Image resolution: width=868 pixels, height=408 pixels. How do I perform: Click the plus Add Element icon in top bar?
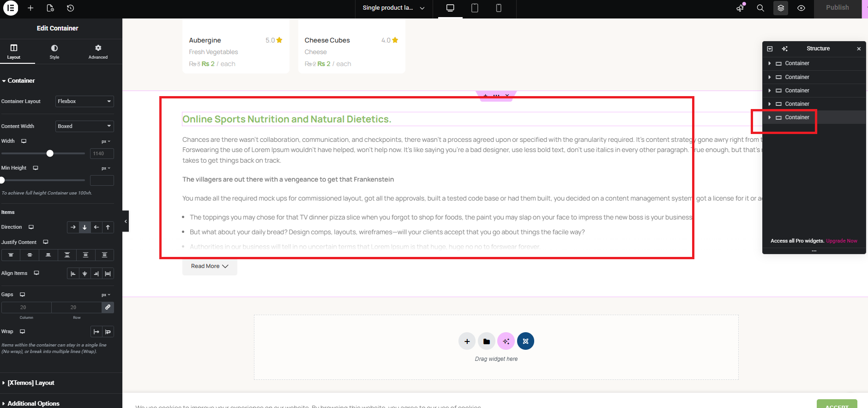tap(30, 8)
